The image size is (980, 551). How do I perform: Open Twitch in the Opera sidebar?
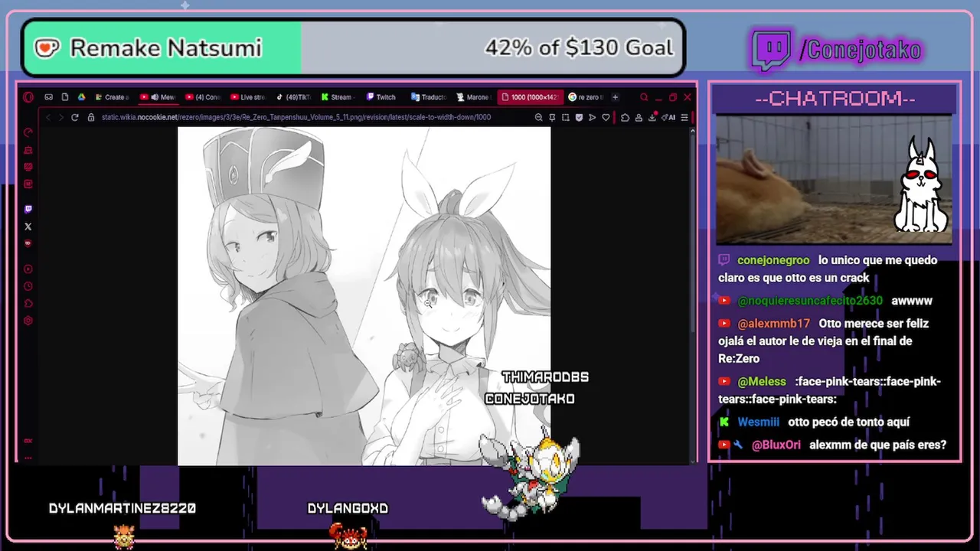pyautogui.click(x=28, y=209)
